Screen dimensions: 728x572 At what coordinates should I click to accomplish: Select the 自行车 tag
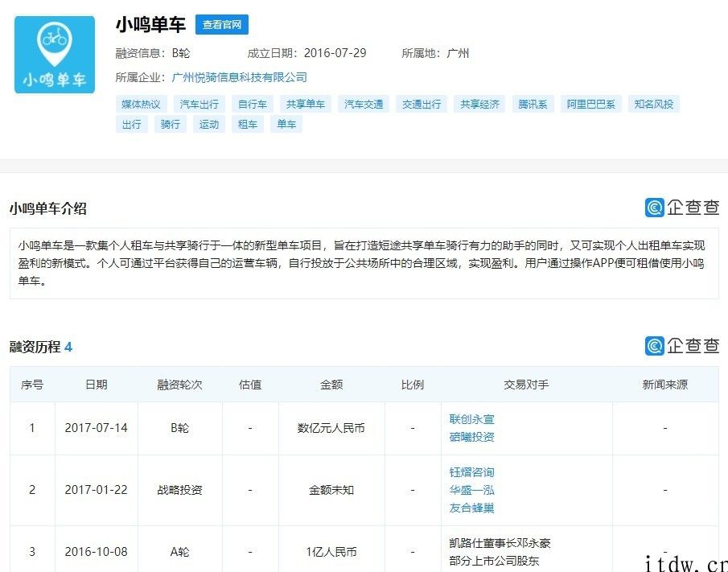coord(253,104)
